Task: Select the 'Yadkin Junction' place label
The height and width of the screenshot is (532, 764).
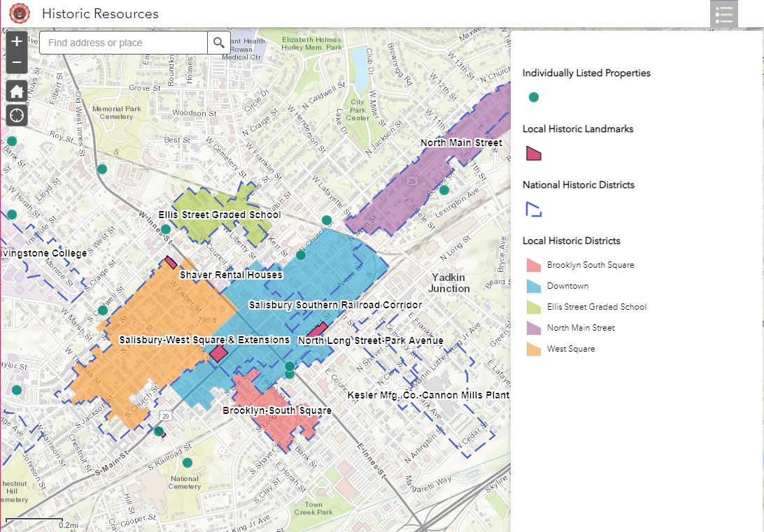Action: (x=448, y=283)
